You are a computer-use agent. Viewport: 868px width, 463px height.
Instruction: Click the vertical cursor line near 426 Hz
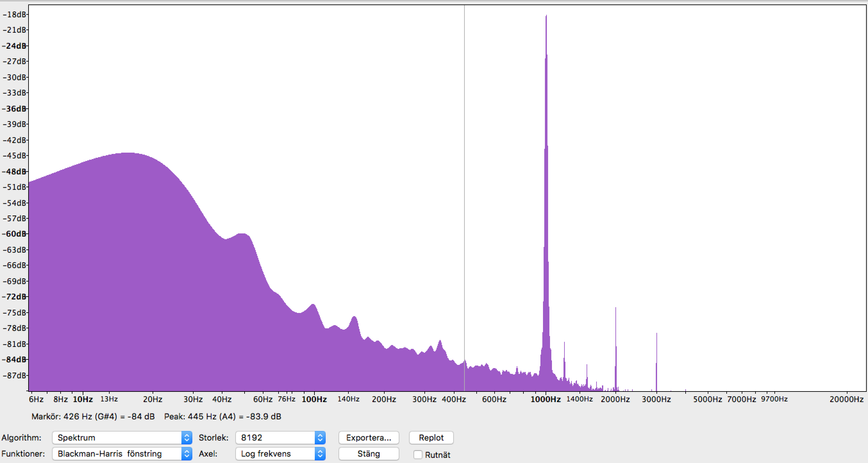tap(464, 198)
